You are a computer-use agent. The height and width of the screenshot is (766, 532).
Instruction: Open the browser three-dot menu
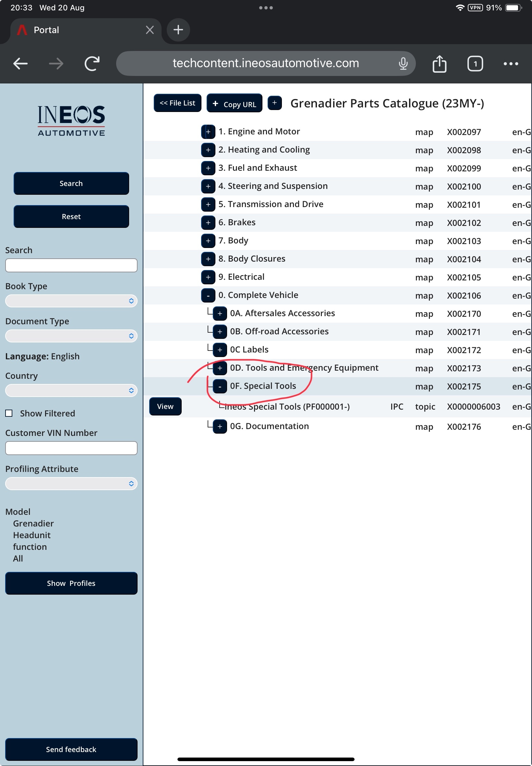[x=511, y=63]
